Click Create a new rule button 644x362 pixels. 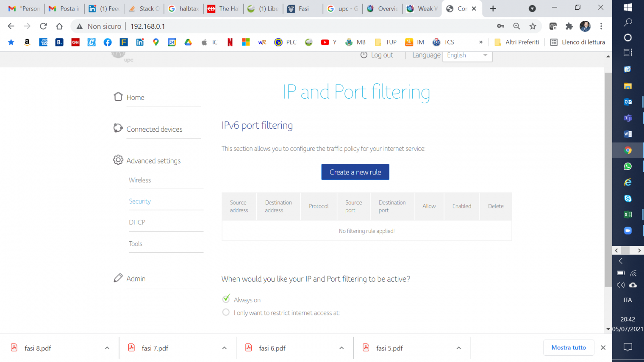pyautogui.click(x=355, y=172)
